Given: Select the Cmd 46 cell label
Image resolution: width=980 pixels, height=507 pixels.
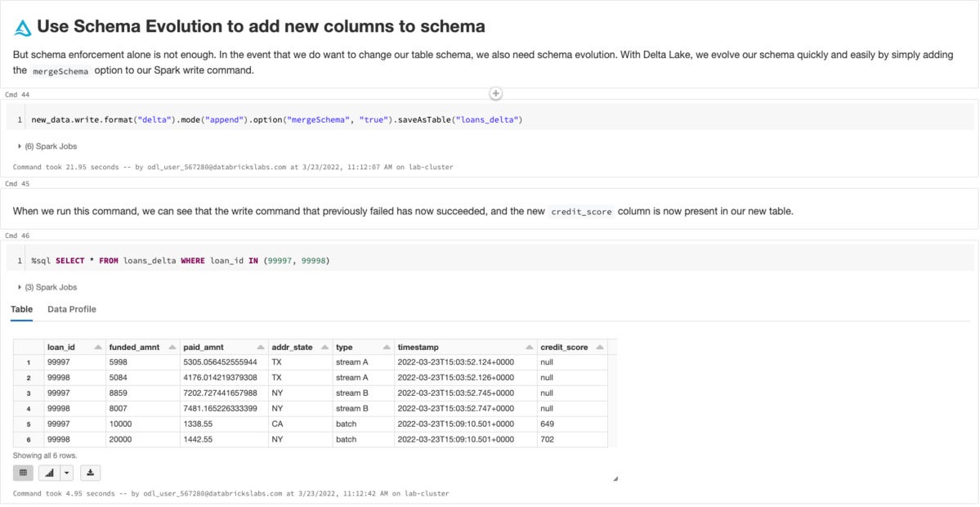Looking at the screenshot, I should click(17, 236).
